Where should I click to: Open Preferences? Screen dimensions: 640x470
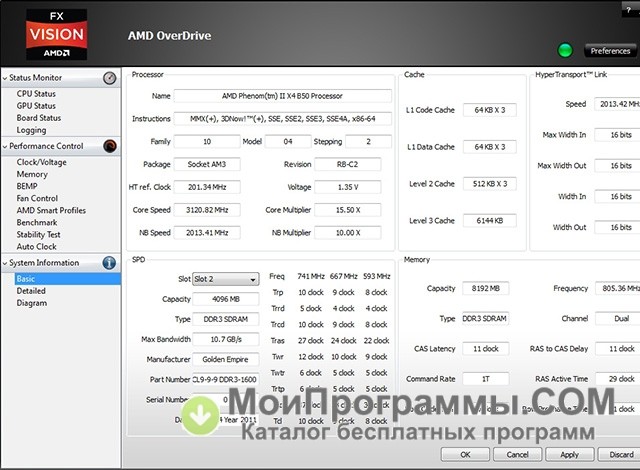pyautogui.click(x=610, y=51)
